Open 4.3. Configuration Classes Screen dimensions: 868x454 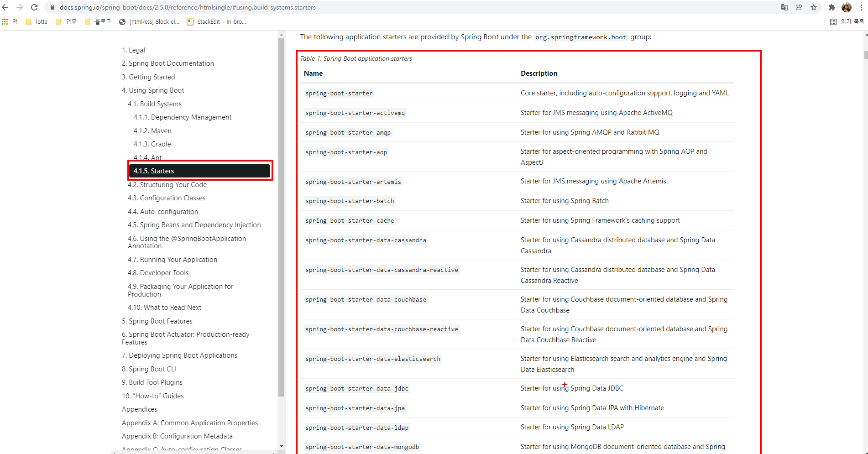(167, 198)
